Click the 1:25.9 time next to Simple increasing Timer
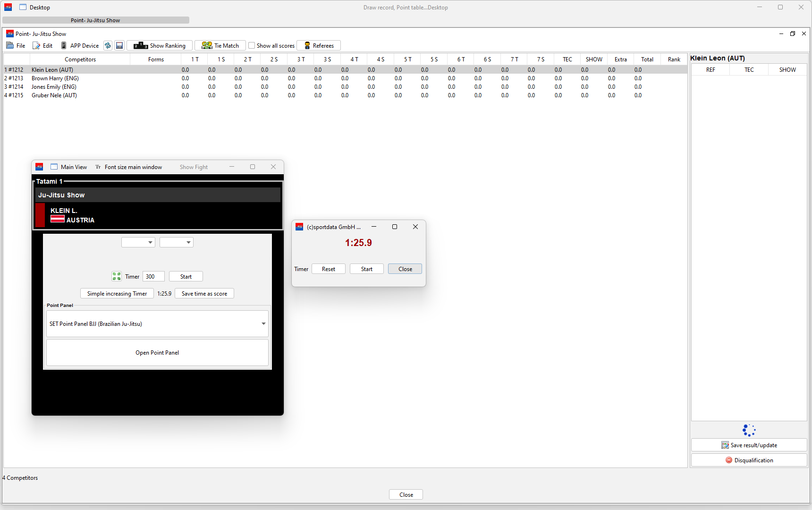Image resolution: width=812 pixels, height=510 pixels. tap(164, 293)
